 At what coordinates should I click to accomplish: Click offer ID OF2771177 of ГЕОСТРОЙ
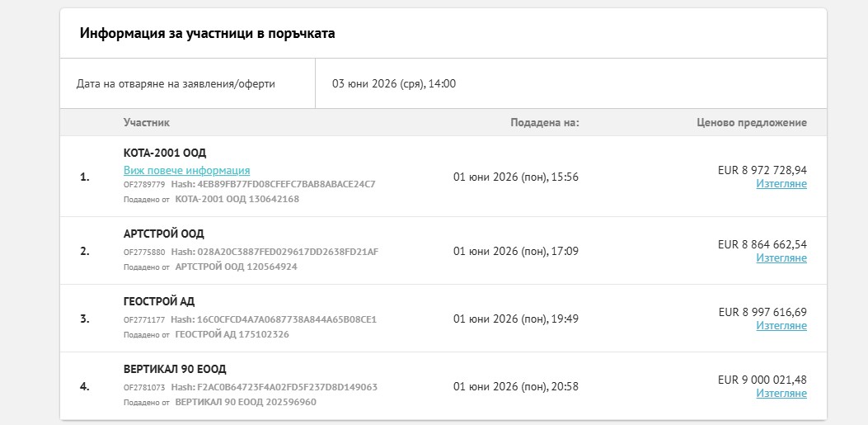click(x=144, y=319)
